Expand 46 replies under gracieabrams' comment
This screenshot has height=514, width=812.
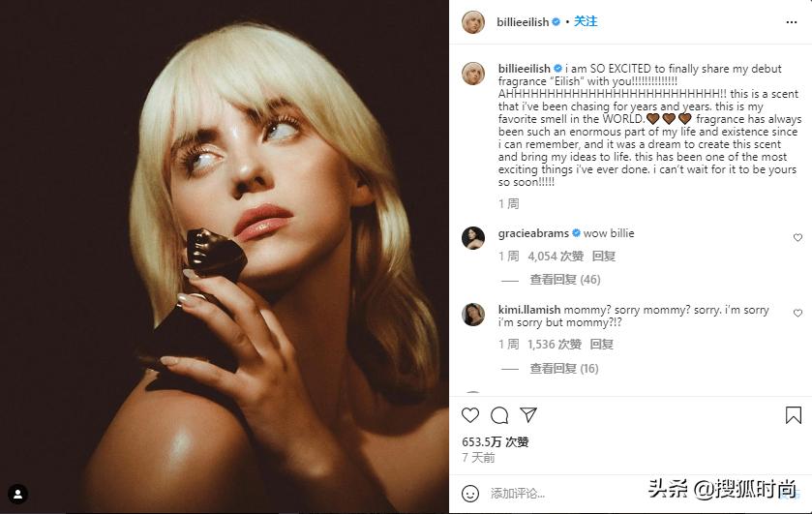(564, 280)
